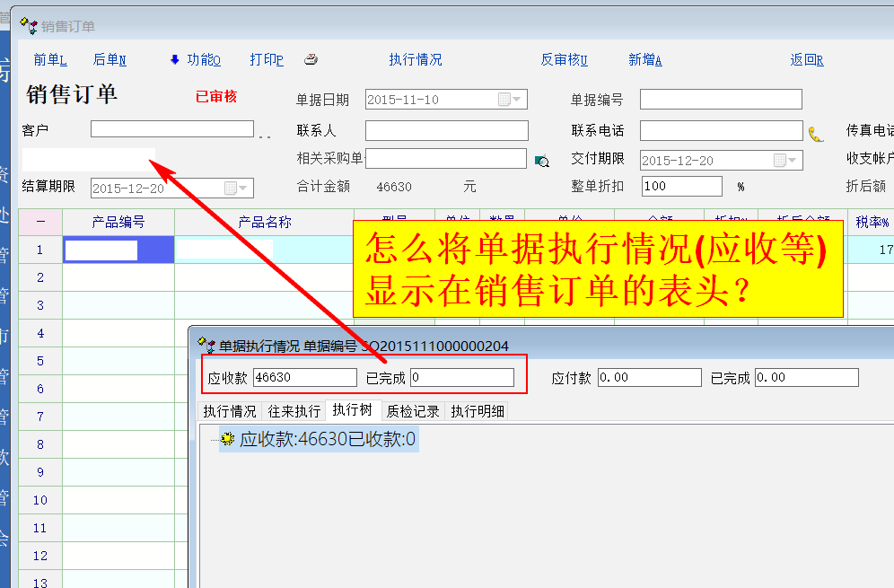Open 执行情况 from the toolbar
Screen dimensions: 894x588
point(415,60)
